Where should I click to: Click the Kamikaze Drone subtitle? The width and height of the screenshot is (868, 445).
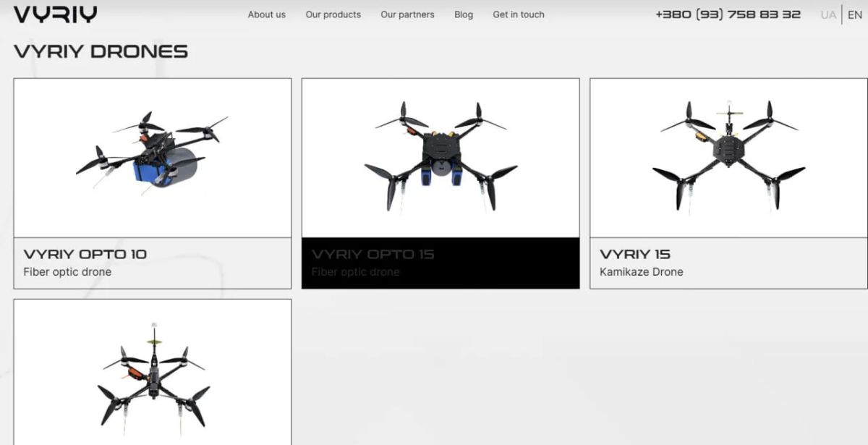click(x=642, y=272)
